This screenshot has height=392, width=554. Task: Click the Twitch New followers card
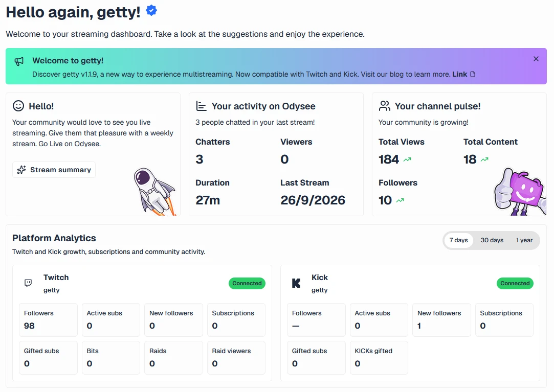[173, 320]
